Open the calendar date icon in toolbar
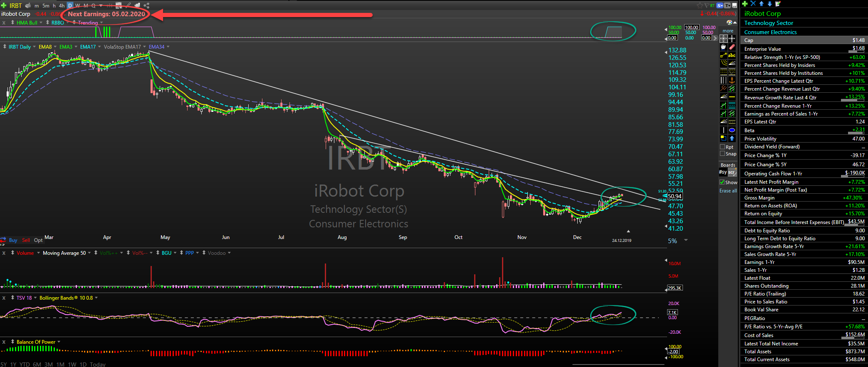The width and height of the screenshot is (868, 367). pos(119,5)
